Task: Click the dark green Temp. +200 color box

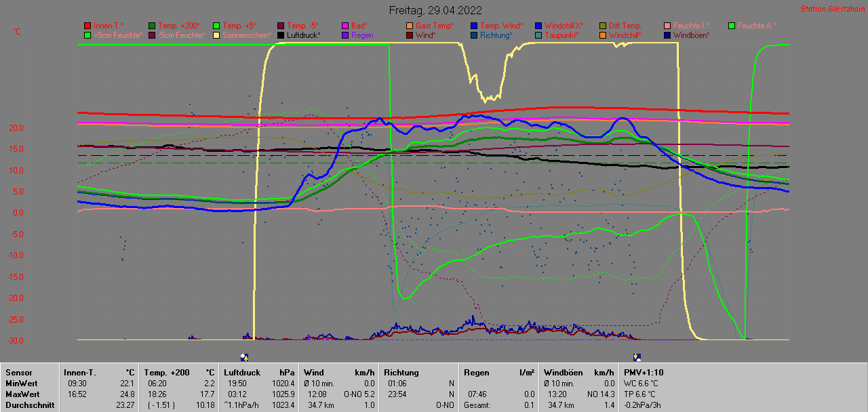Action: coord(152,26)
